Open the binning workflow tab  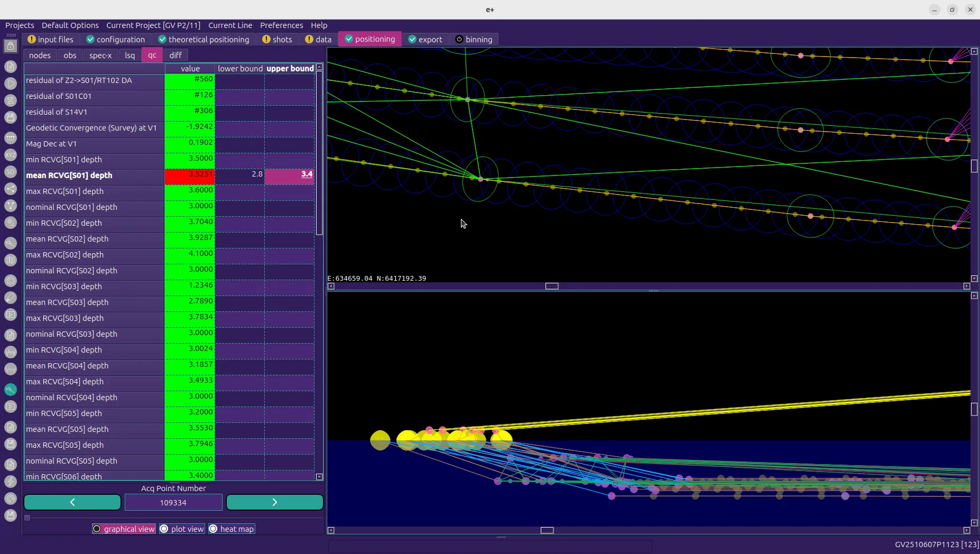tap(474, 40)
